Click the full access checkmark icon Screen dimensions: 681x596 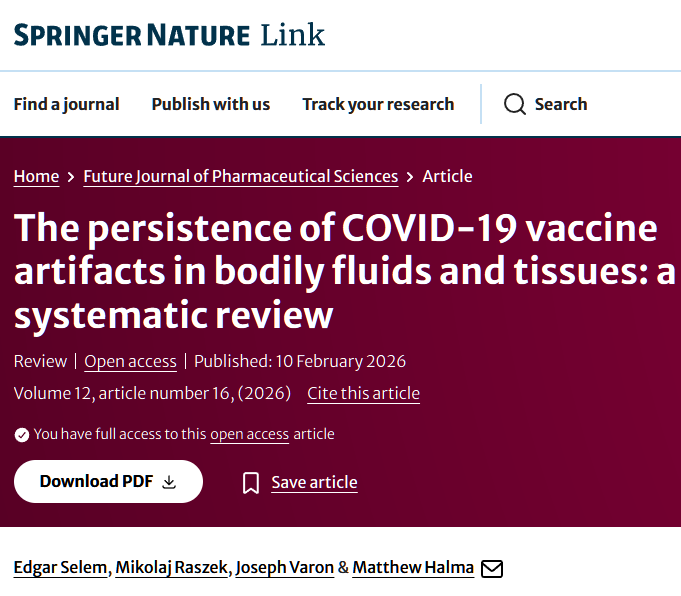tap(21, 434)
